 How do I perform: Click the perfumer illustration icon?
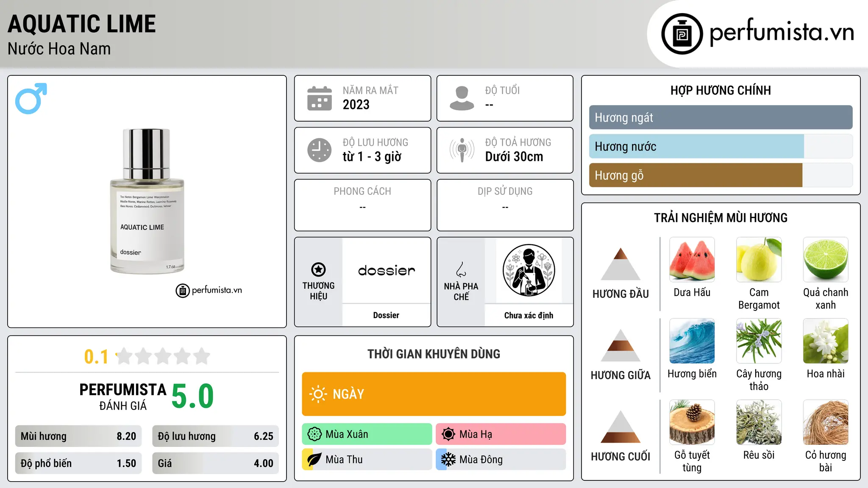pos(529,270)
